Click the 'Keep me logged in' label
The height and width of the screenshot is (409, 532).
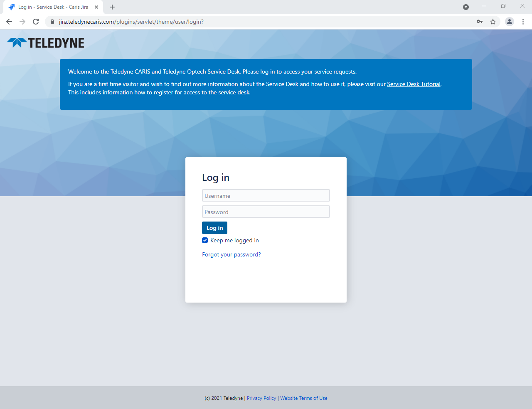[234, 240]
